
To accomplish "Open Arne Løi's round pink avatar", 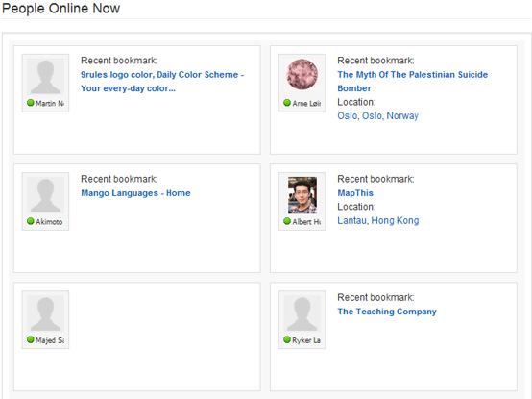I will tap(302, 74).
